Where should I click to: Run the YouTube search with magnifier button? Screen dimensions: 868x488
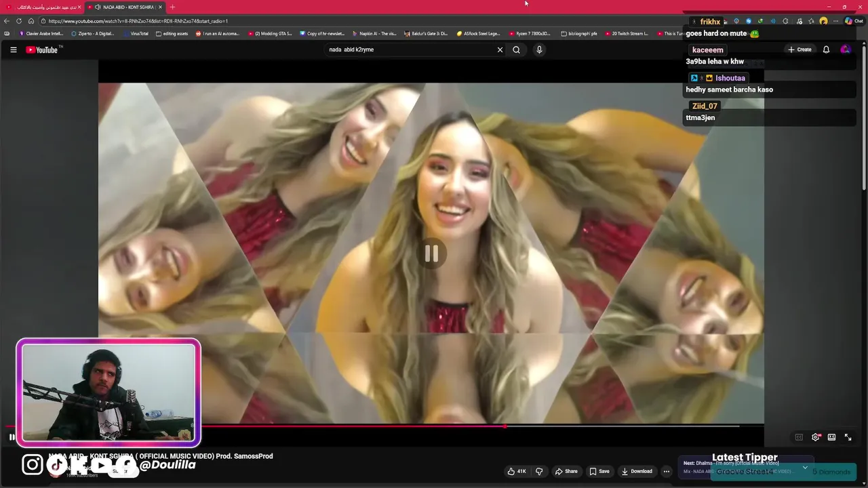(x=516, y=49)
